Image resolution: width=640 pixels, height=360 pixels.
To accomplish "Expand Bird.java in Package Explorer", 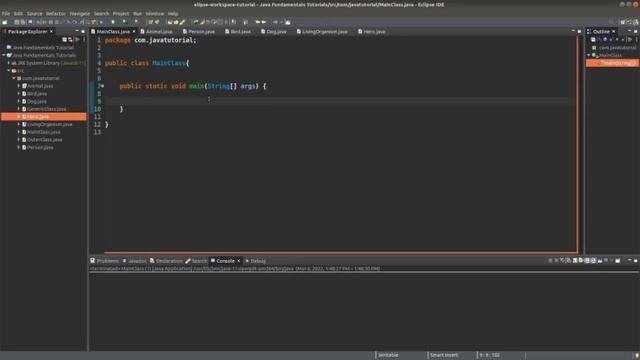I will coord(19,94).
